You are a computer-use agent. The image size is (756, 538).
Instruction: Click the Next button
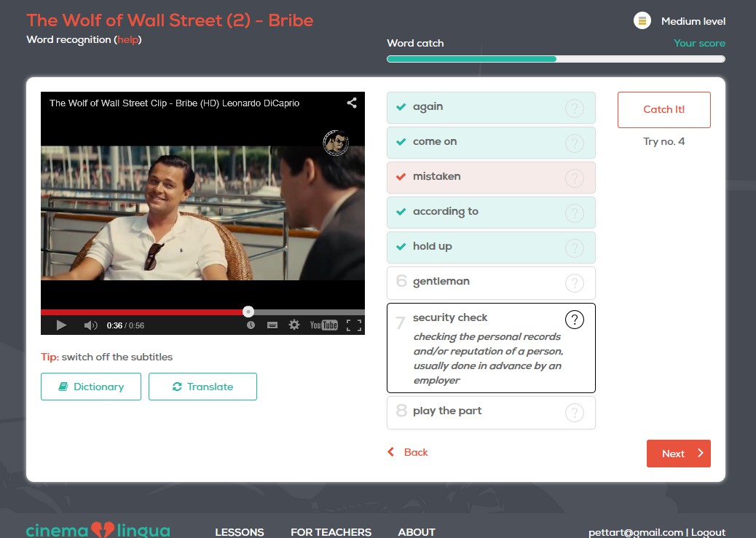(x=678, y=454)
